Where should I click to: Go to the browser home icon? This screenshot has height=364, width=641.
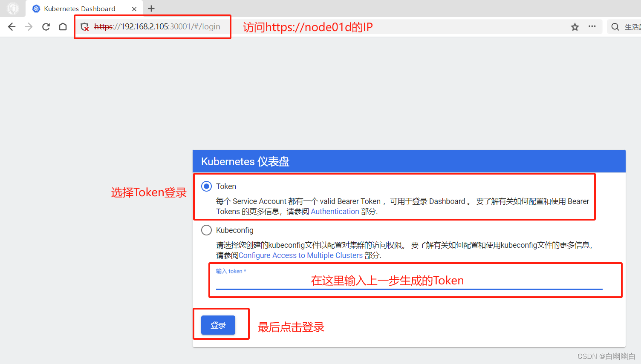[x=63, y=27]
